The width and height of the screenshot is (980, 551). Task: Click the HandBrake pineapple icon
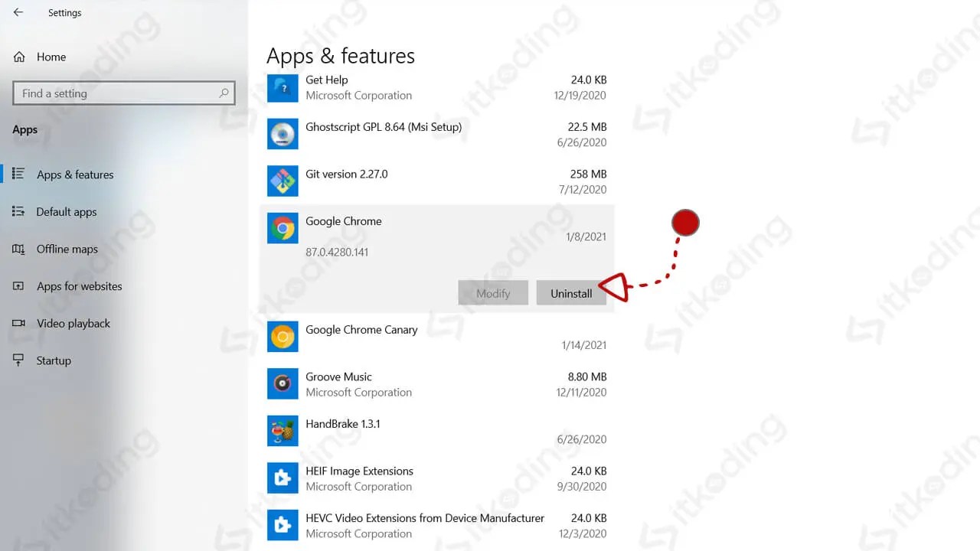(283, 431)
